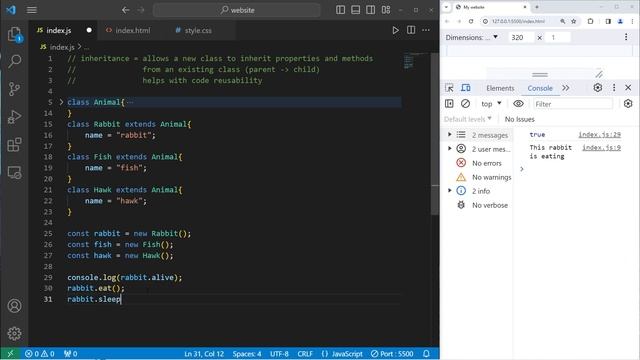Expand the folded class Animal block

(x=61, y=102)
